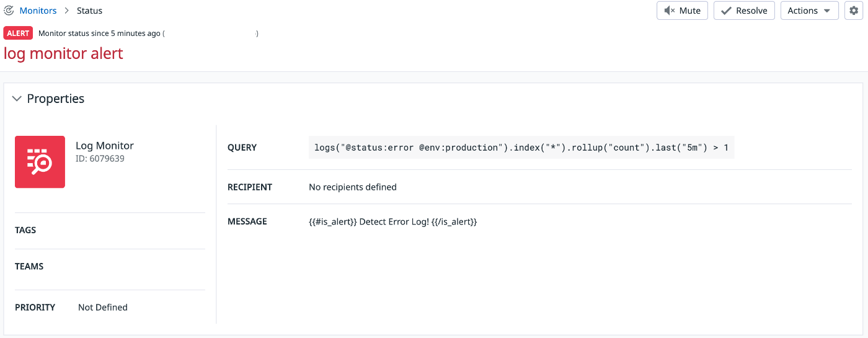Mute this monitor
Screen dimensions: 868x338
(x=682, y=11)
